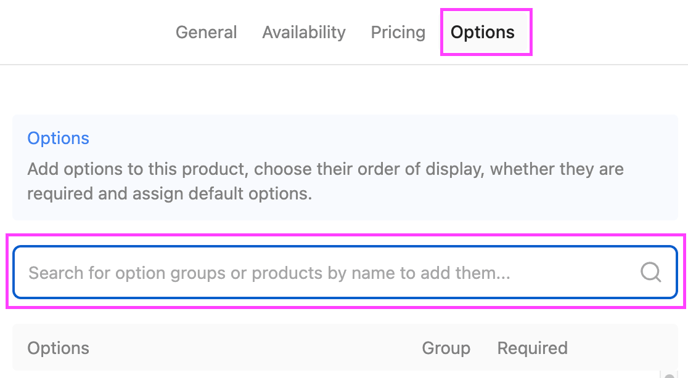688x378 pixels.
Task: Click the blue Options heading link
Action: point(58,138)
